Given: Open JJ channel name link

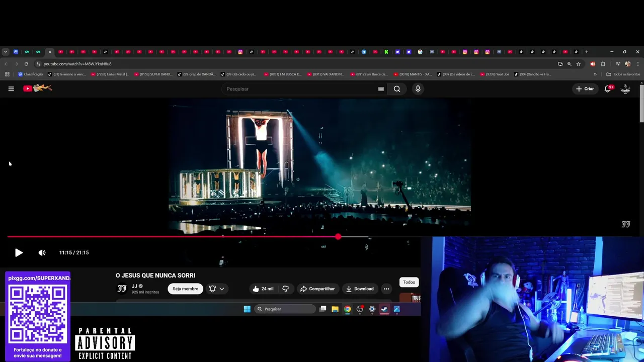Looking at the screenshot, I should pos(134,286).
